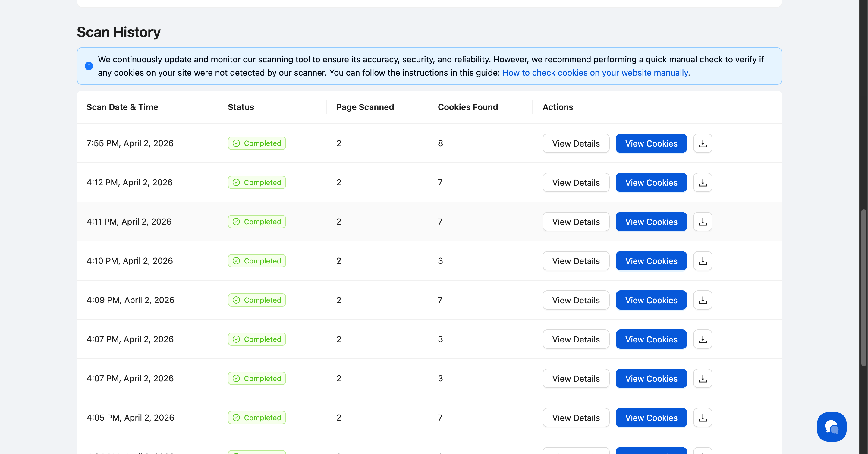
Task: Download the 4:10 PM scan report
Action: pyautogui.click(x=703, y=261)
